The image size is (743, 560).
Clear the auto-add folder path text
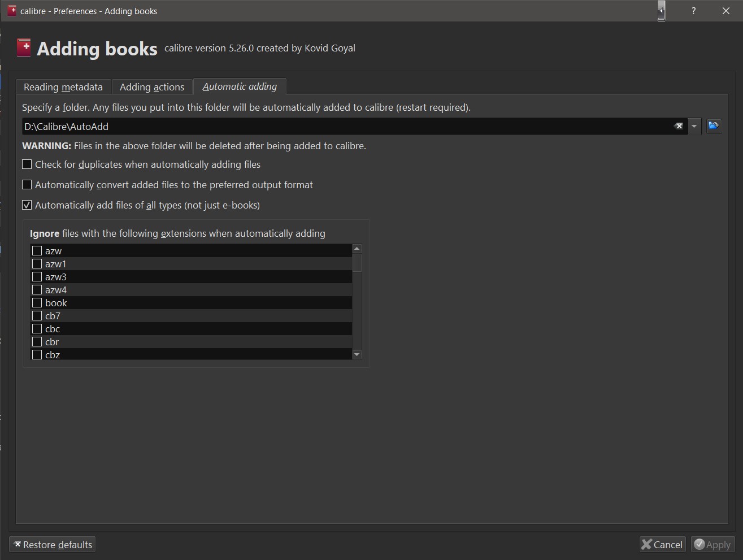click(679, 127)
